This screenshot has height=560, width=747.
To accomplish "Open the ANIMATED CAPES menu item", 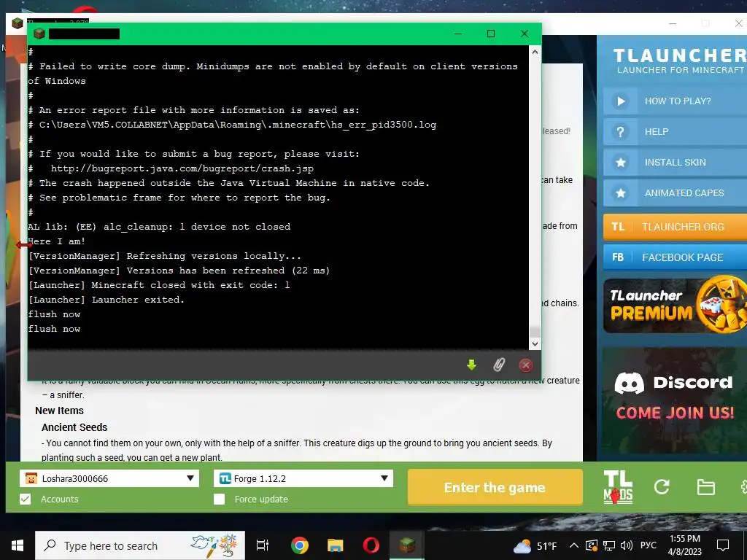I will pos(675,192).
